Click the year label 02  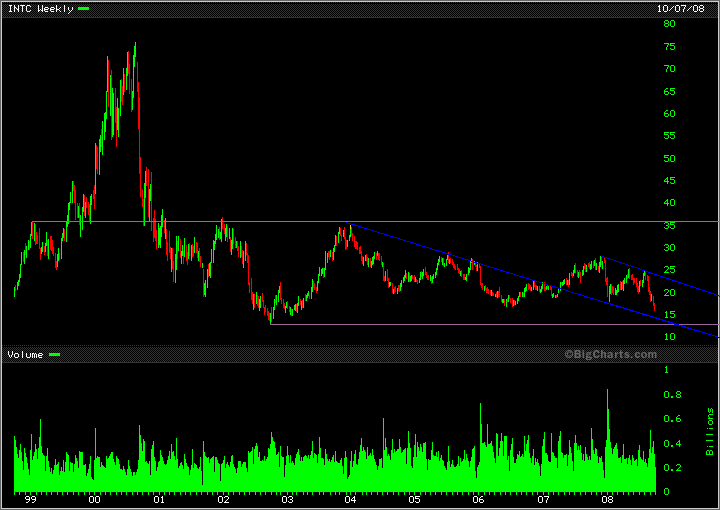(223, 499)
